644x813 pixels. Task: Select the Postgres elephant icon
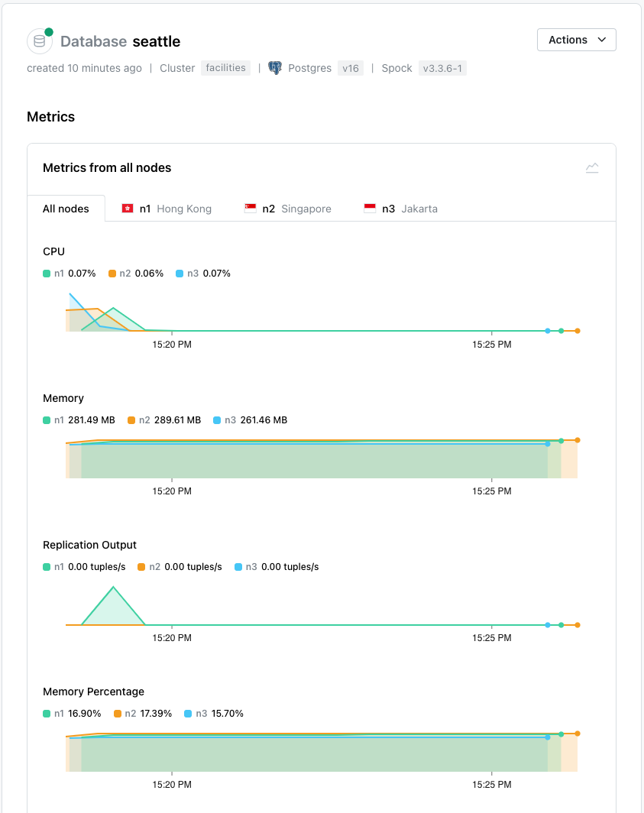tap(275, 67)
